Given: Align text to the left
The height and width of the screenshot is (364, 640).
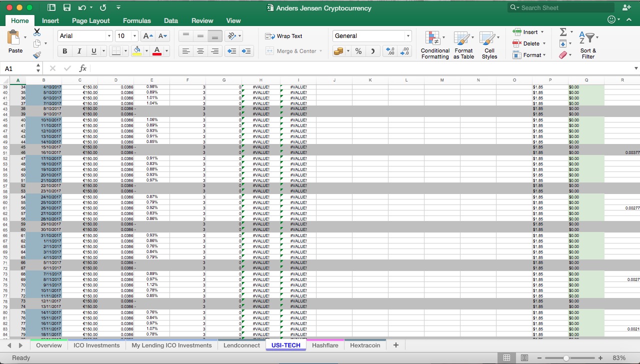Looking at the screenshot, I should pos(186,51).
